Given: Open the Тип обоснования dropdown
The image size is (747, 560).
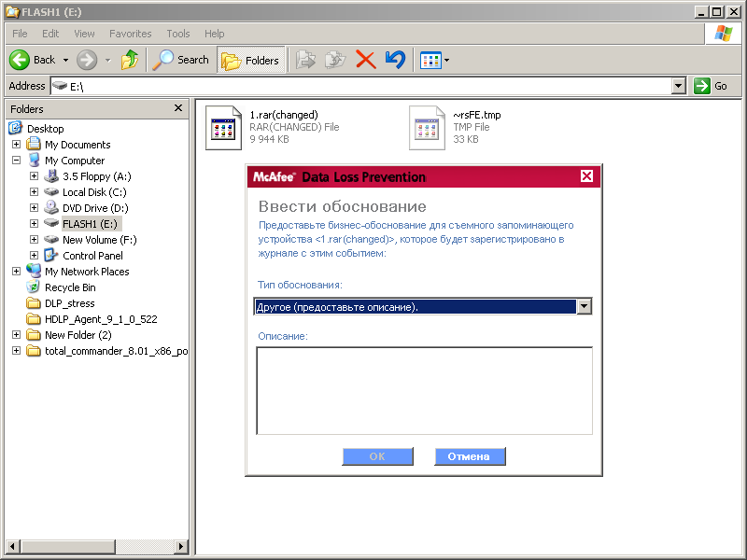Looking at the screenshot, I should (585, 306).
